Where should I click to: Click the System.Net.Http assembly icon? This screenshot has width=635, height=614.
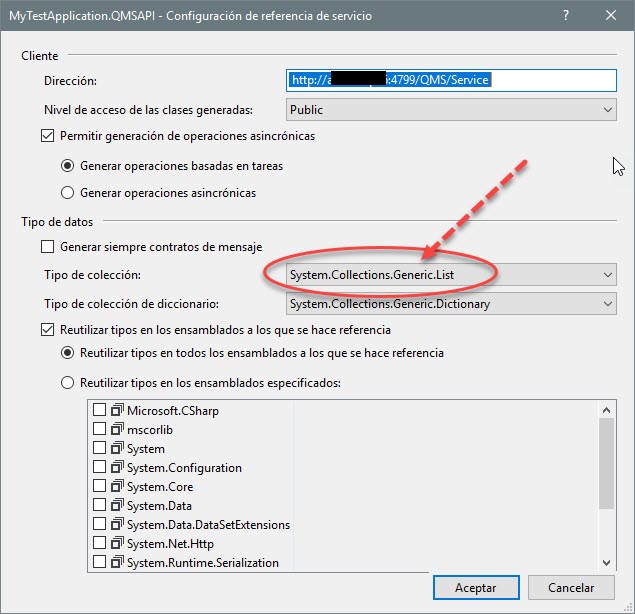117,543
